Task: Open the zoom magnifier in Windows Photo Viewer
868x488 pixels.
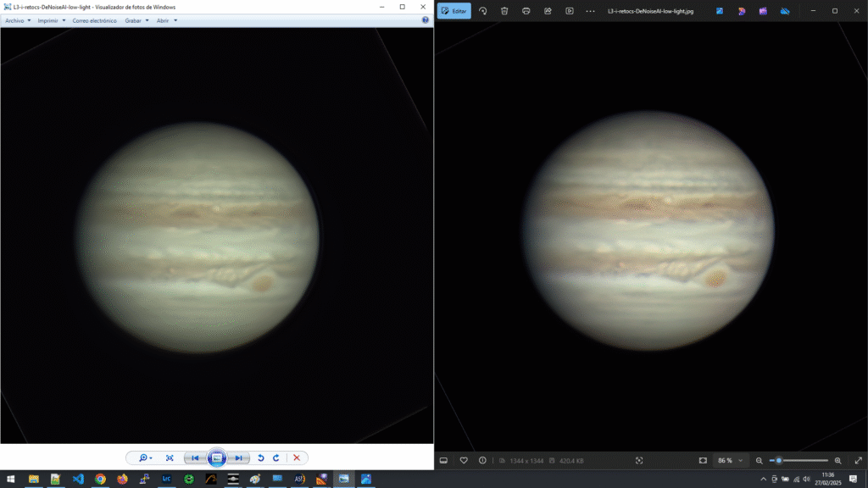Action: click(142, 458)
